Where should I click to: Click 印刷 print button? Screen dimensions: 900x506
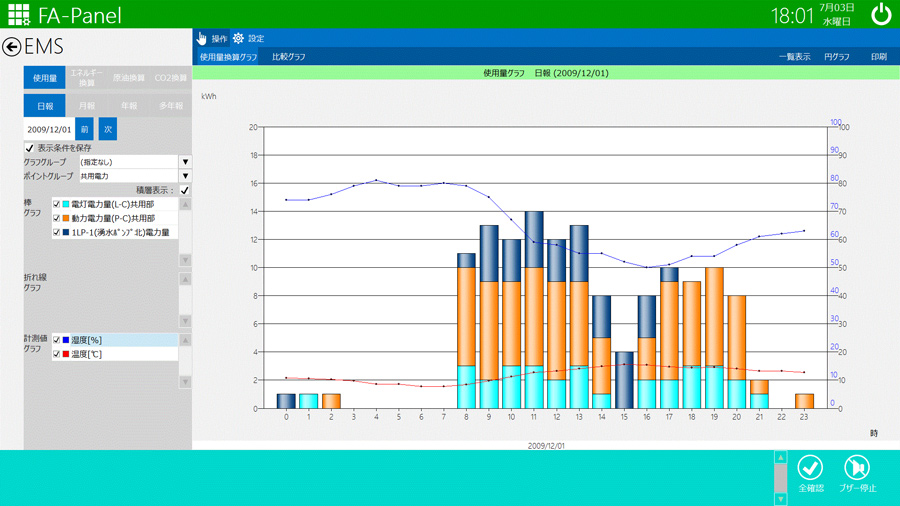[879, 57]
